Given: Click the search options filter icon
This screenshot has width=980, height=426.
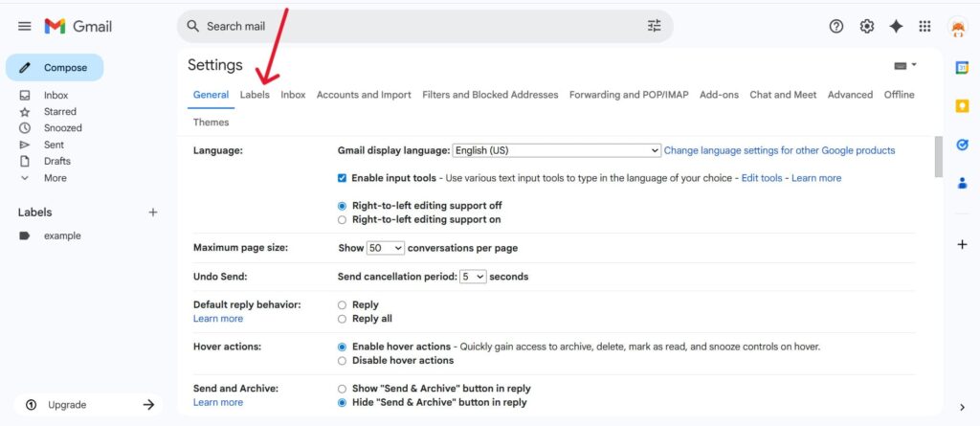Looking at the screenshot, I should (x=655, y=26).
